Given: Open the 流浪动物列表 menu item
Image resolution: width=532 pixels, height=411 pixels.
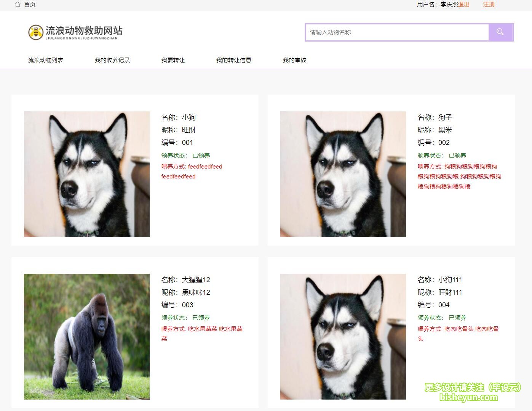Looking at the screenshot, I should 46,60.
